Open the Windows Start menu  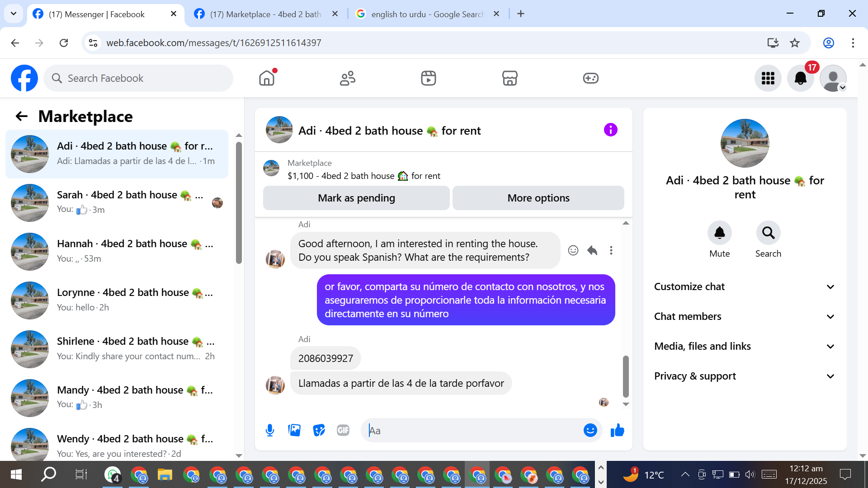click(x=16, y=474)
